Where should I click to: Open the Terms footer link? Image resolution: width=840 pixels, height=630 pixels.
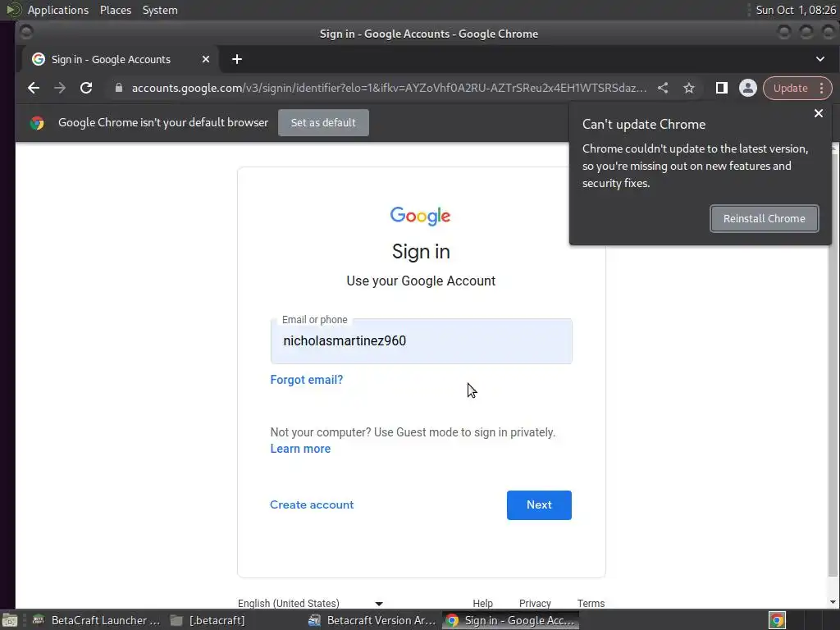pos(591,603)
